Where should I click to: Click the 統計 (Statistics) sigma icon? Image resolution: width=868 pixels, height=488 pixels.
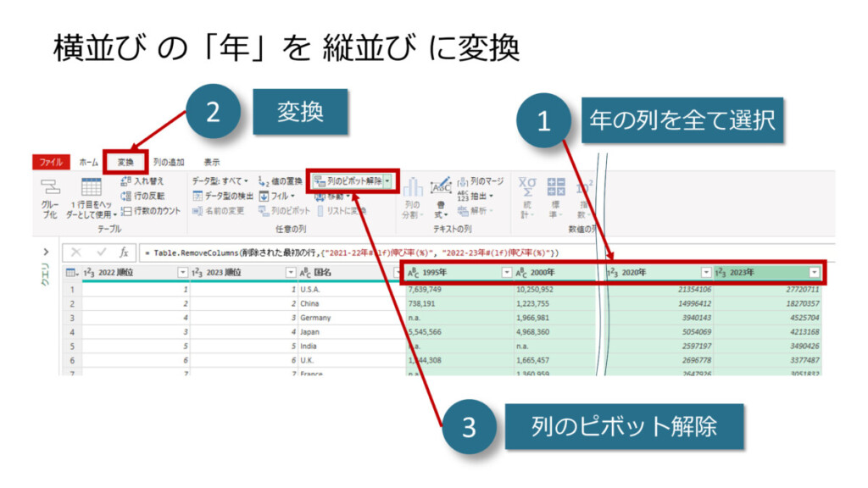[x=527, y=186]
